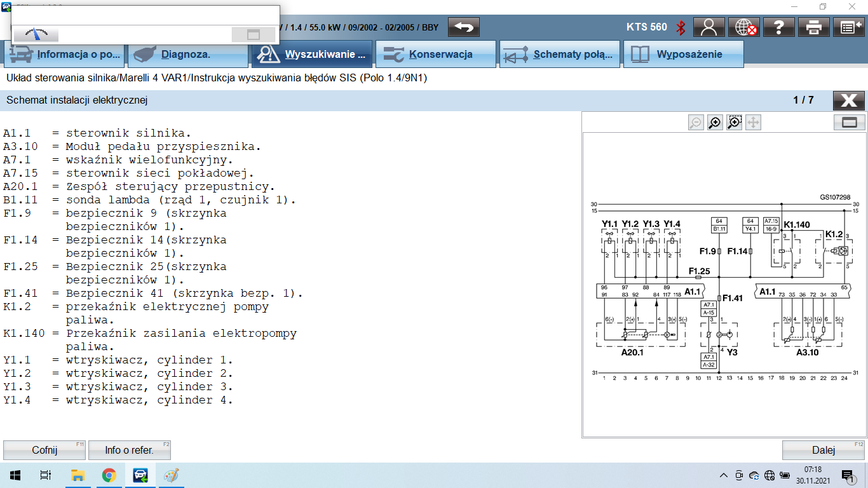Click the red Bluetooth status icon
This screenshot has height=488, width=868.
[x=681, y=27]
